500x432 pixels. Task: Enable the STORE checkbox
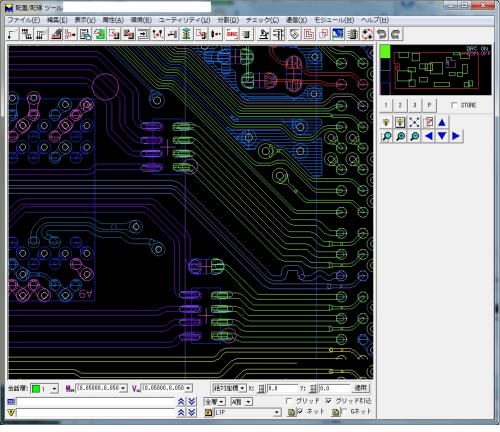click(454, 105)
